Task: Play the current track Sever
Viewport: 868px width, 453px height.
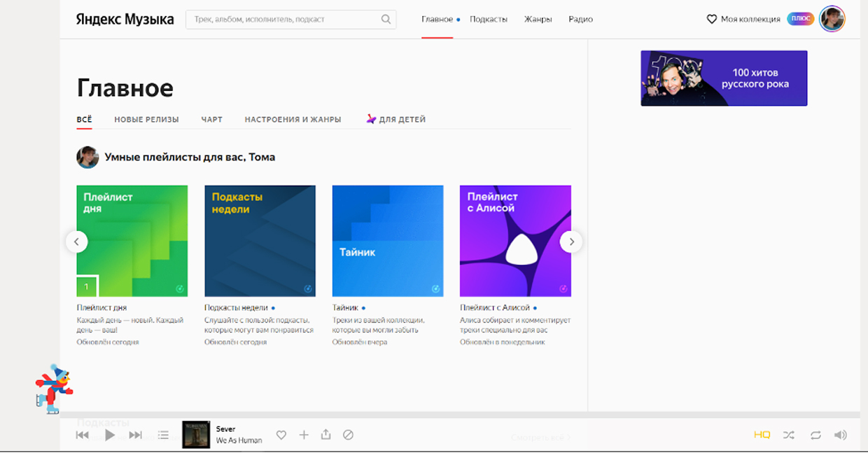Action: pyautogui.click(x=109, y=435)
